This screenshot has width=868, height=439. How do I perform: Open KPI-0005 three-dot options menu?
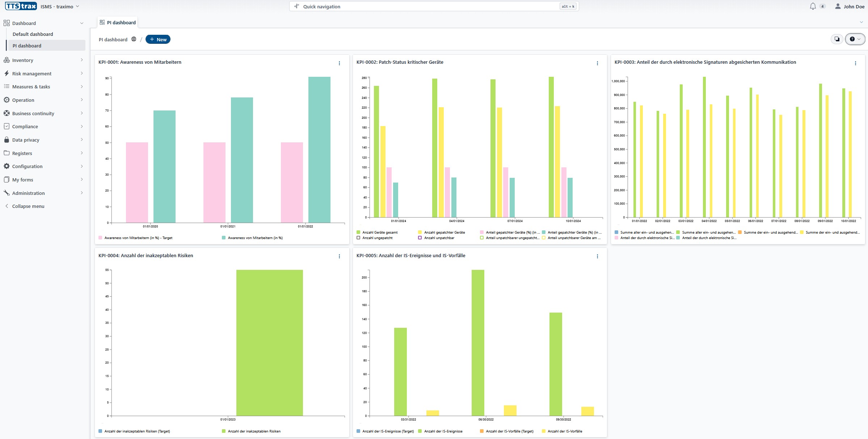point(597,256)
